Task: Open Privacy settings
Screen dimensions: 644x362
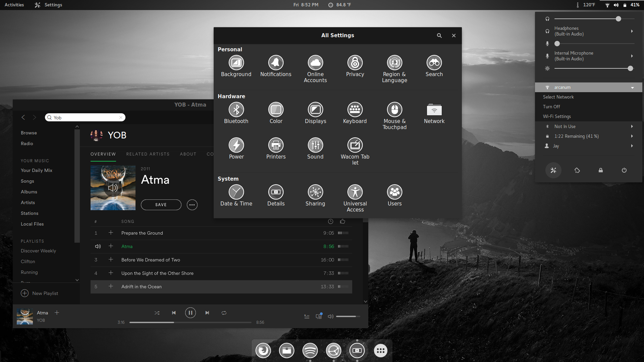Action: click(355, 66)
